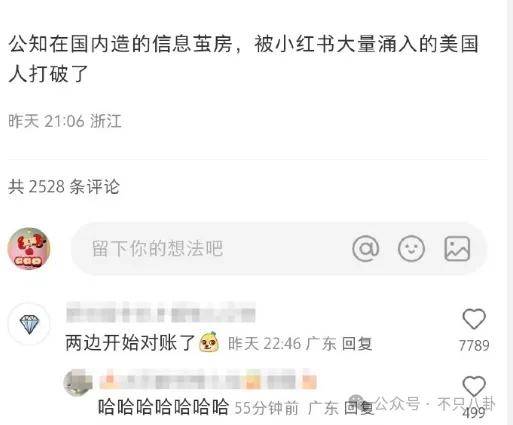513x425 pixels.
Task: Tap your own profile avatar beside comment box
Action: pyautogui.click(x=29, y=249)
